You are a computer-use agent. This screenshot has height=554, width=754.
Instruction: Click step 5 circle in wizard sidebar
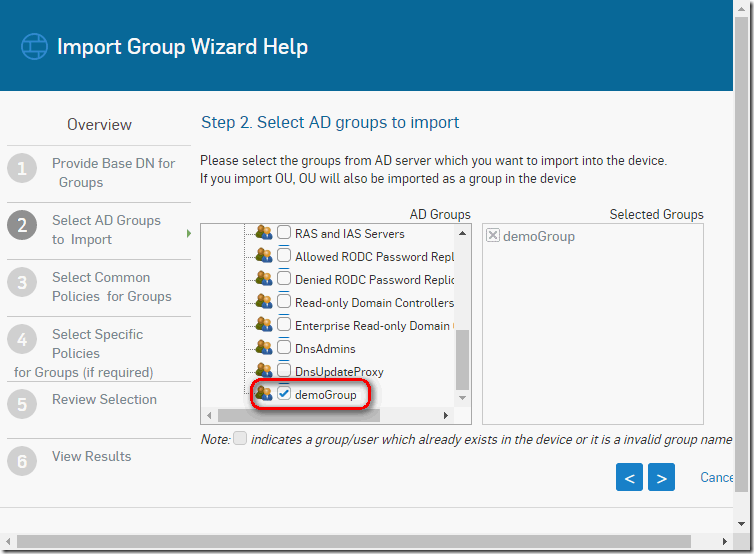click(22, 404)
